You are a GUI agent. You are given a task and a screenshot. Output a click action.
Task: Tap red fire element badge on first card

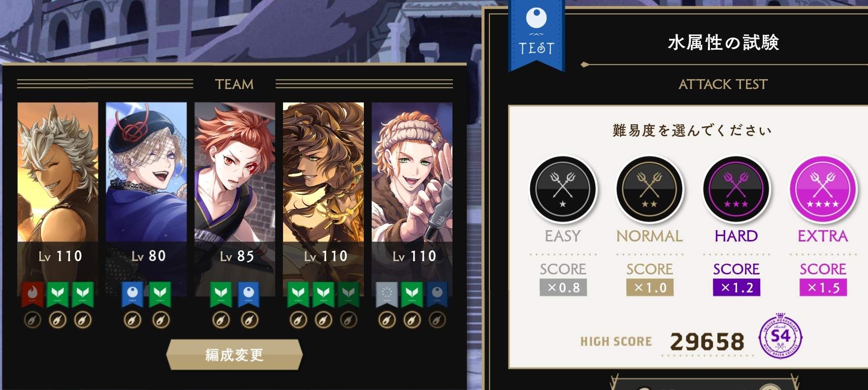pos(32,294)
